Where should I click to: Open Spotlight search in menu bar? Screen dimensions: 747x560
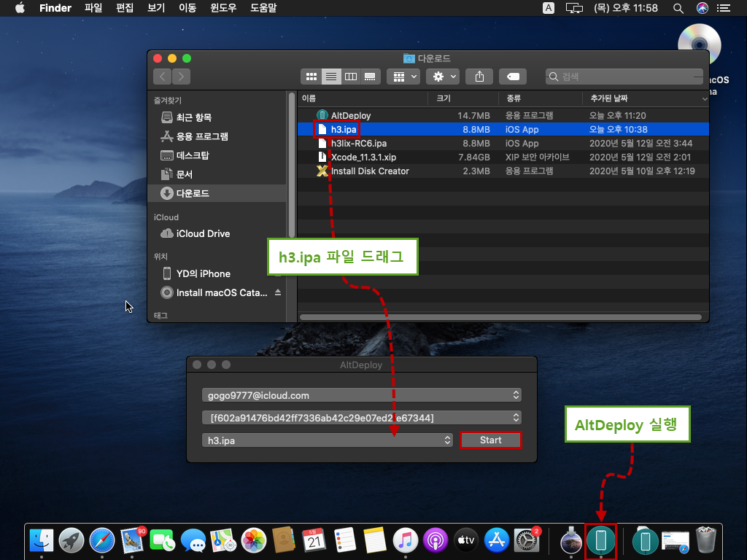click(678, 8)
